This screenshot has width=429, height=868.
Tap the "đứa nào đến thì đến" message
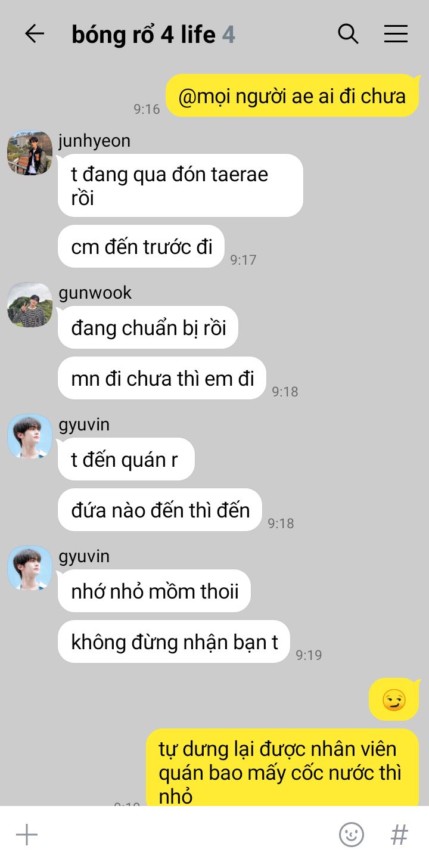160,510
